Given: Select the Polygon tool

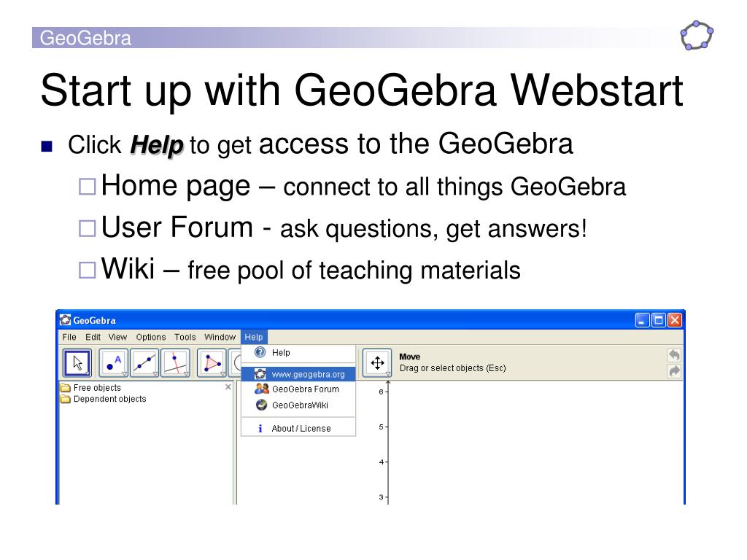Looking at the screenshot, I should [212, 363].
